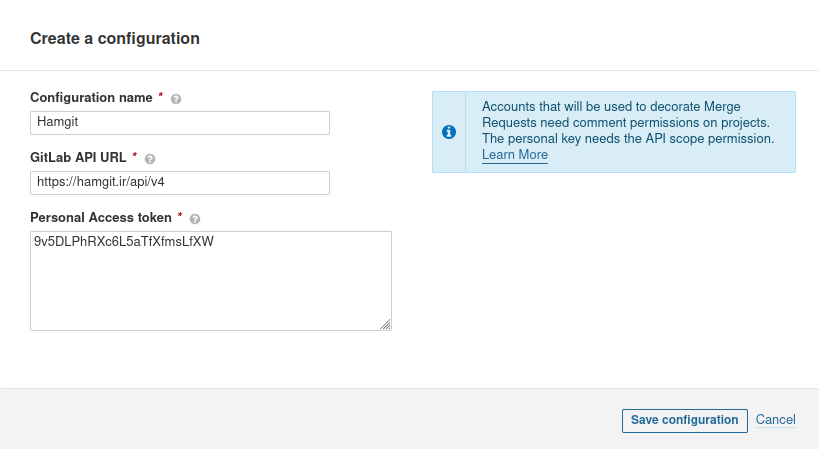Screen dimensions: 819x449
Task: Cancel the configuration dialog
Action: point(776,420)
